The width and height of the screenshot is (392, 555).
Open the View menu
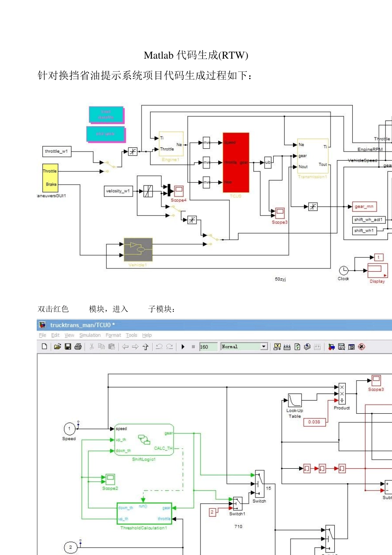(69, 335)
